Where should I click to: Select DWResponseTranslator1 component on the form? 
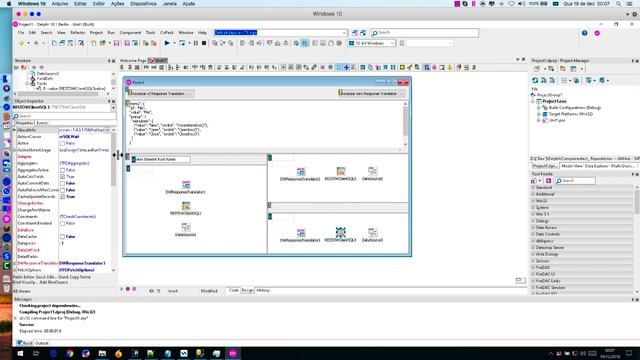(x=186, y=187)
